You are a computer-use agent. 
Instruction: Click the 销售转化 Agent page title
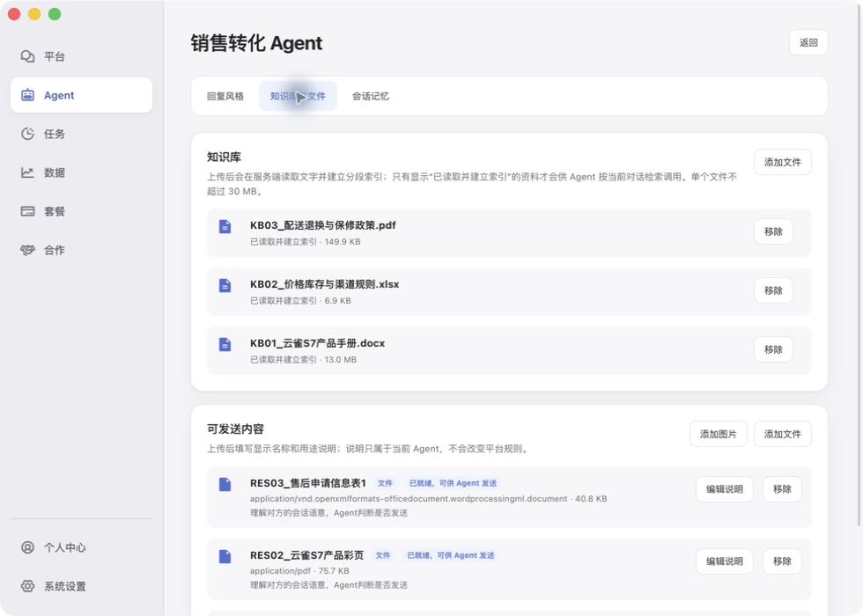(256, 43)
